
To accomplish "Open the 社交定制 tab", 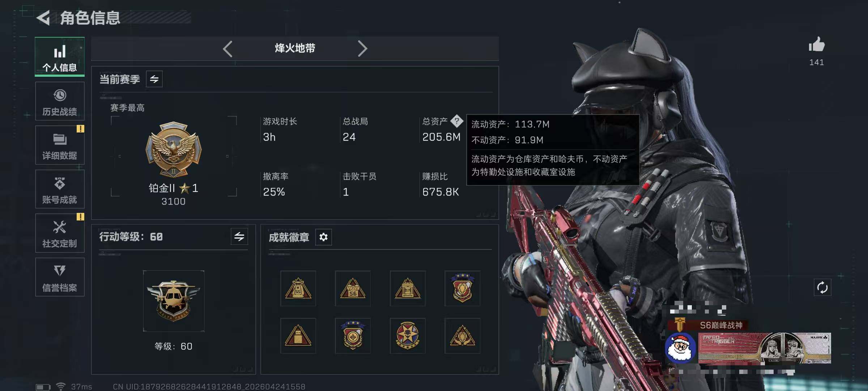I will coord(60,233).
